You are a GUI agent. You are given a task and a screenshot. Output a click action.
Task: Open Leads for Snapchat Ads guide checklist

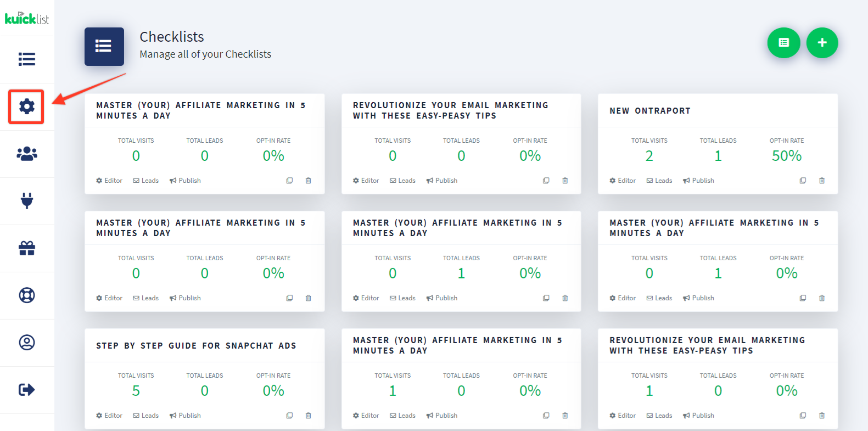click(x=145, y=416)
